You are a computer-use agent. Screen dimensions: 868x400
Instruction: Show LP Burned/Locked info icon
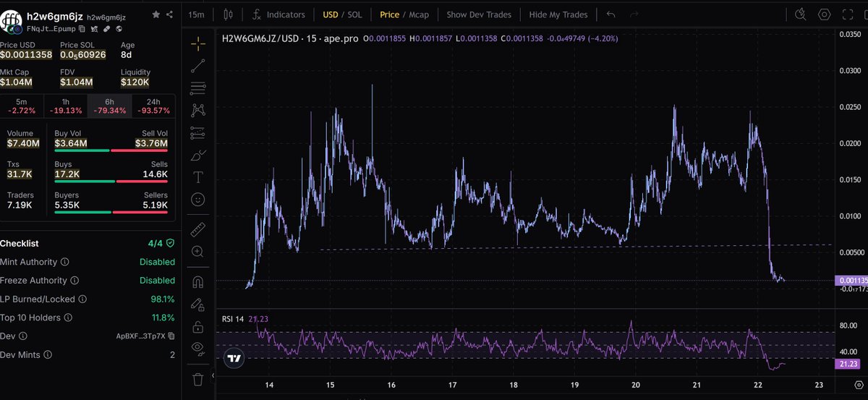click(x=82, y=299)
